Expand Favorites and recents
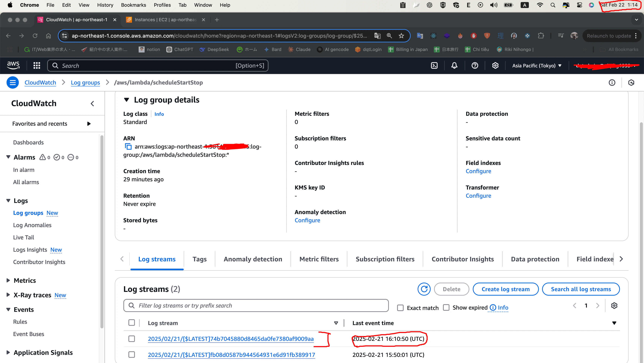 [89, 124]
